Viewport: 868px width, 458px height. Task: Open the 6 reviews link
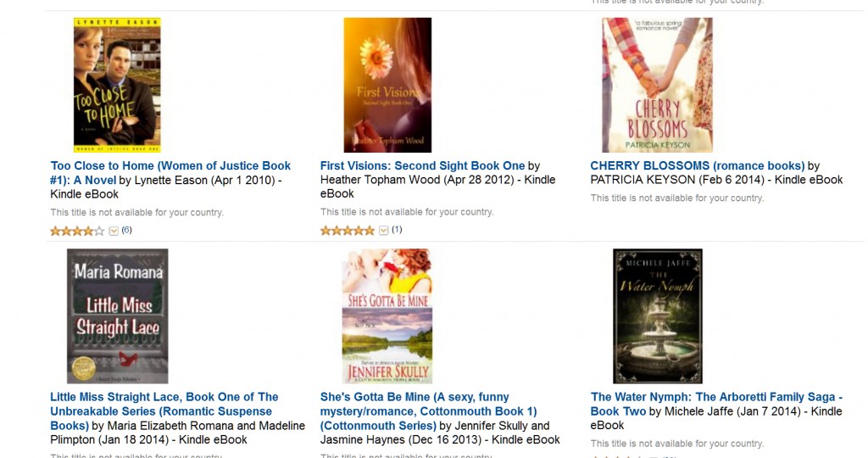pos(127,230)
